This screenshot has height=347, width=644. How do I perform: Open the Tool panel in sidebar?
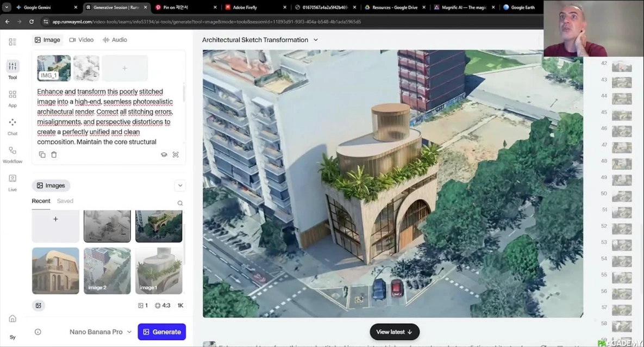12,67
